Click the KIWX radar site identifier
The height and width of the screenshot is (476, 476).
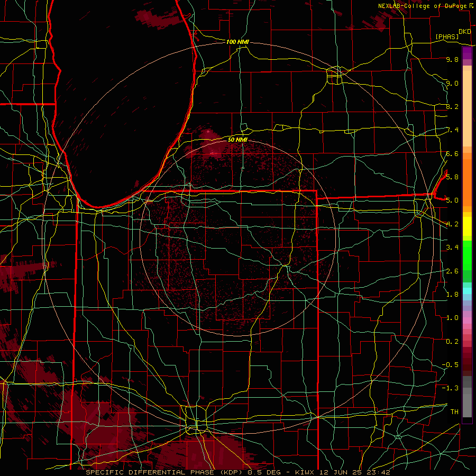[x=305, y=472]
